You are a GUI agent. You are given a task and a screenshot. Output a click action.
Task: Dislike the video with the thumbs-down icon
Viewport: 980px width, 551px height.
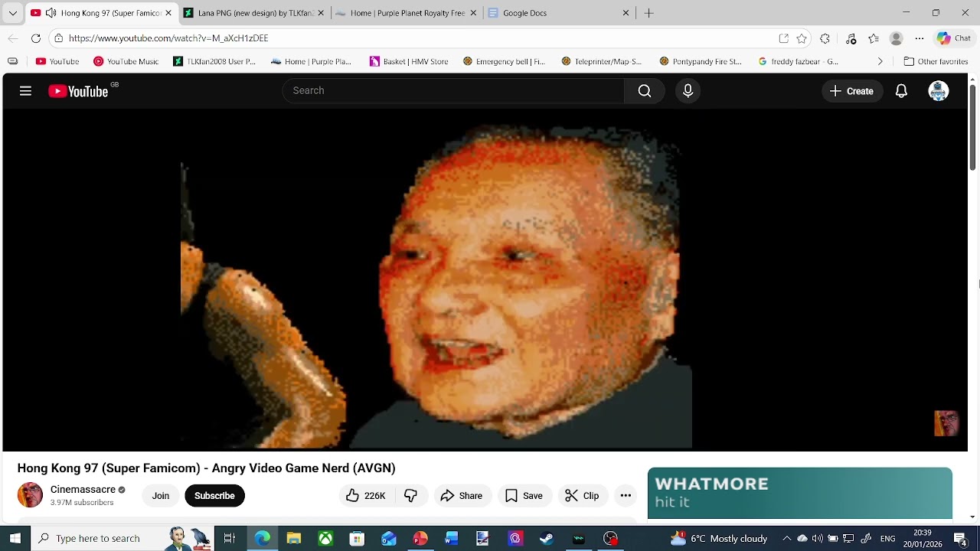click(x=410, y=496)
